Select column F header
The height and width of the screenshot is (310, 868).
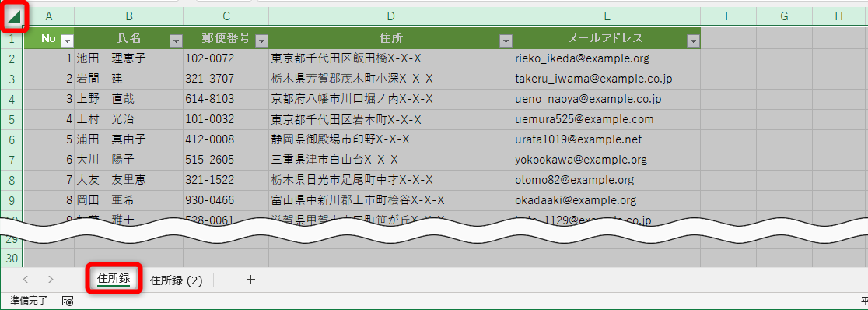(x=729, y=16)
